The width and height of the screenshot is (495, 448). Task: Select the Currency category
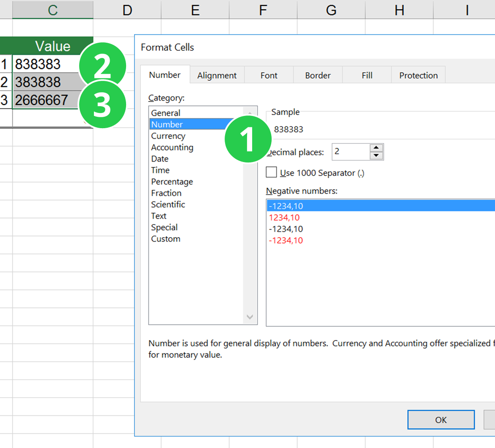tap(168, 136)
